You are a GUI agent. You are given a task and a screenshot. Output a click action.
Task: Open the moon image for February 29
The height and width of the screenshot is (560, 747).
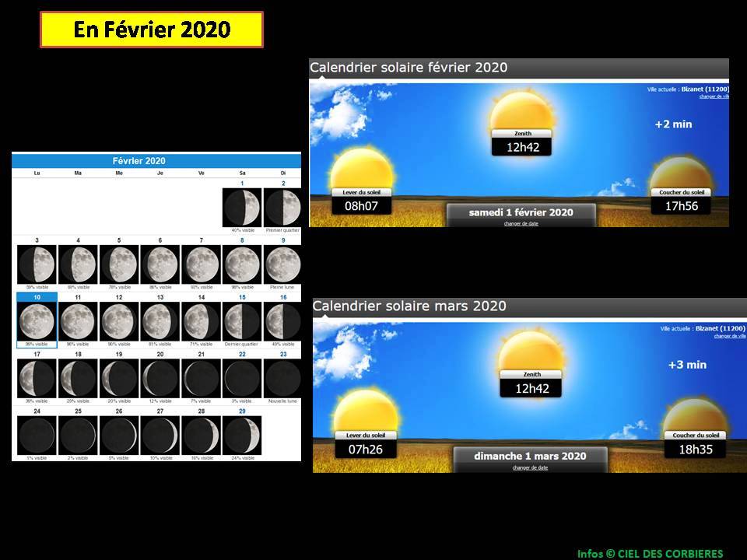(x=242, y=436)
